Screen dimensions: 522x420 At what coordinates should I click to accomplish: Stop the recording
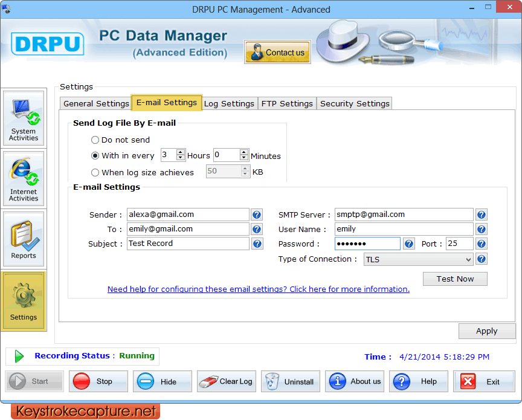[98, 381]
